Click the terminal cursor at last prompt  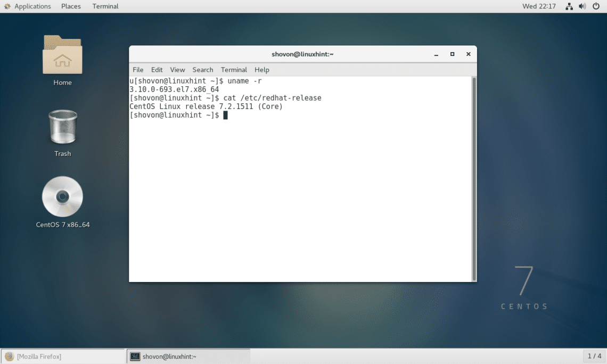coord(225,115)
